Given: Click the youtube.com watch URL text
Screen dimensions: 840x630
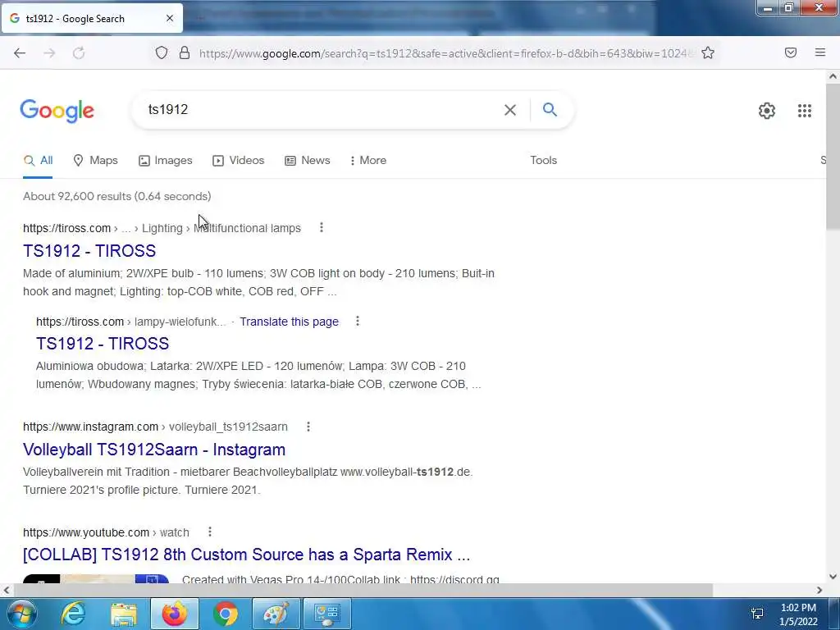Looking at the screenshot, I should pos(106,532).
